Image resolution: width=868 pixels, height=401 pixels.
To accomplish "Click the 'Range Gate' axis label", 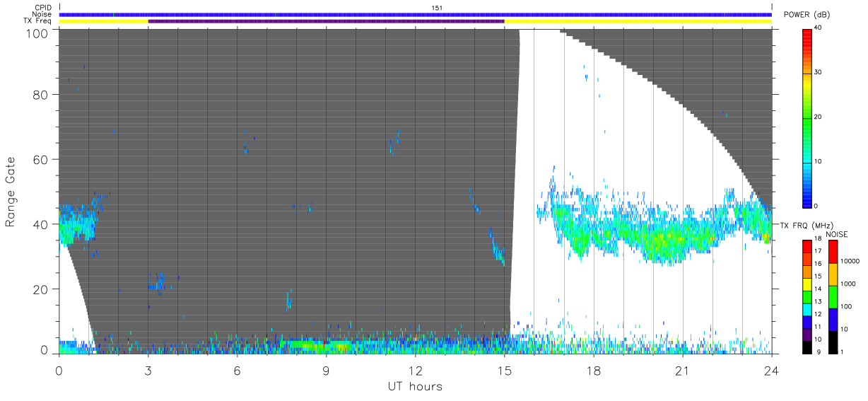I will pos(11,191).
